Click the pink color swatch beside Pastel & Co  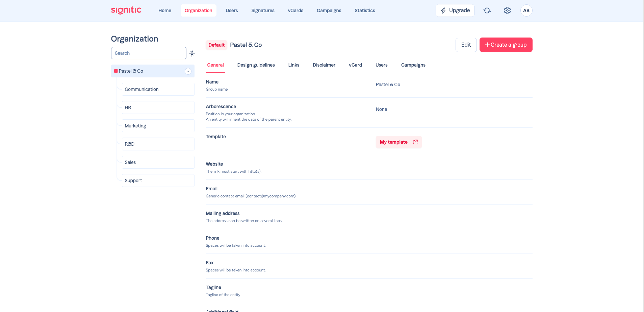117,71
